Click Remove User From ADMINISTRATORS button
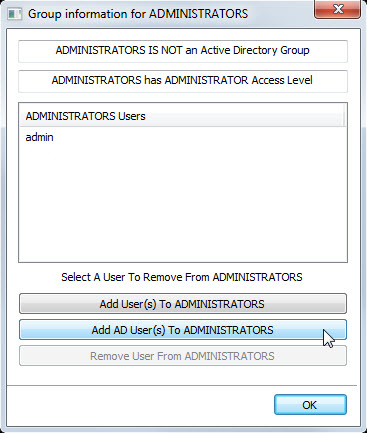This screenshot has height=433, width=367. point(183,356)
